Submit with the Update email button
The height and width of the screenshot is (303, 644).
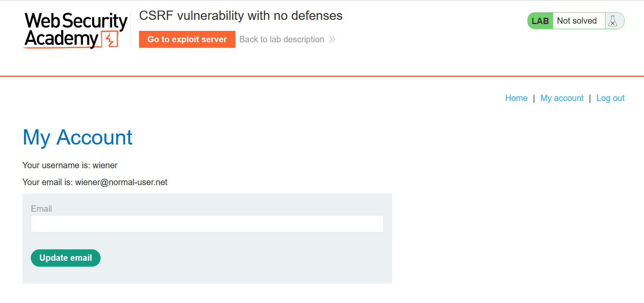coord(65,258)
